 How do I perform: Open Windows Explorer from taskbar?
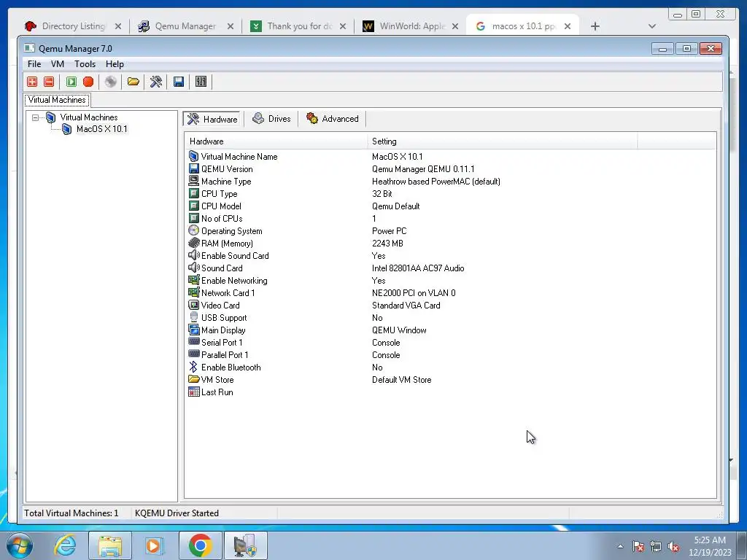pyautogui.click(x=110, y=545)
